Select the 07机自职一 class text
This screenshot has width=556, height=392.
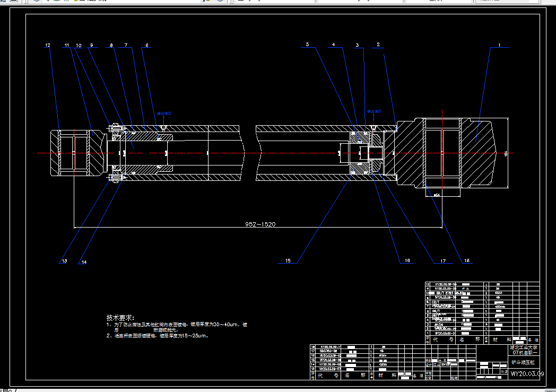click(x=525, y=353)
